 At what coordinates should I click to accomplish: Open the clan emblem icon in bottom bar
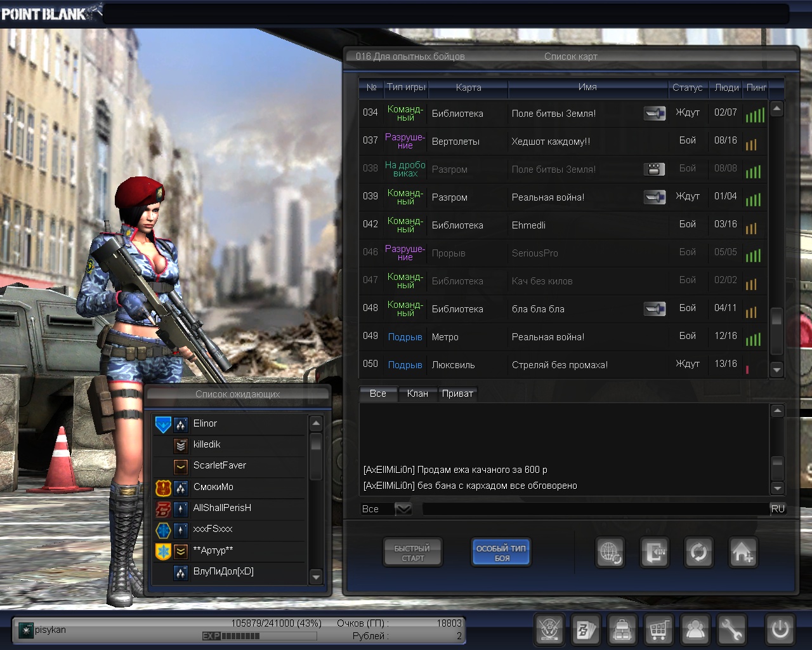549,630
